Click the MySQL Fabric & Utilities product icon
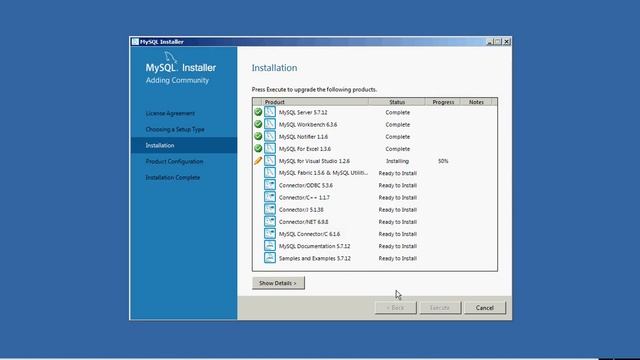Screen dimensions: 640x360 click(270, 173)
